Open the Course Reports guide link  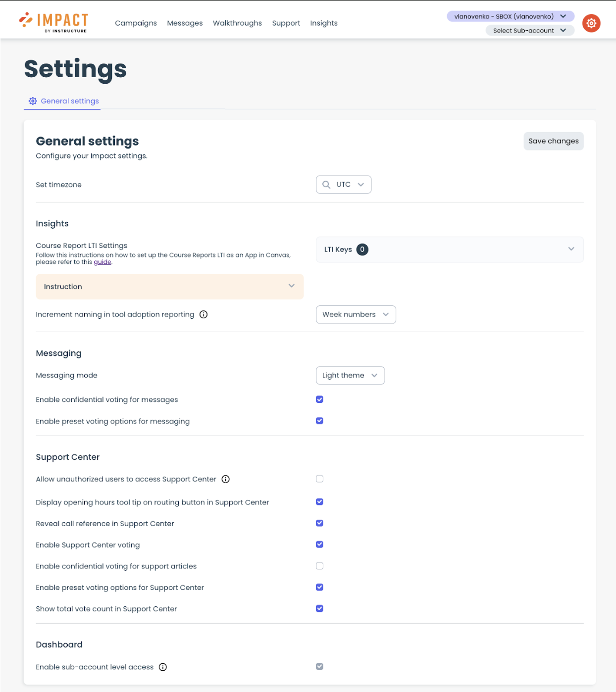click(x=103, y=262)
